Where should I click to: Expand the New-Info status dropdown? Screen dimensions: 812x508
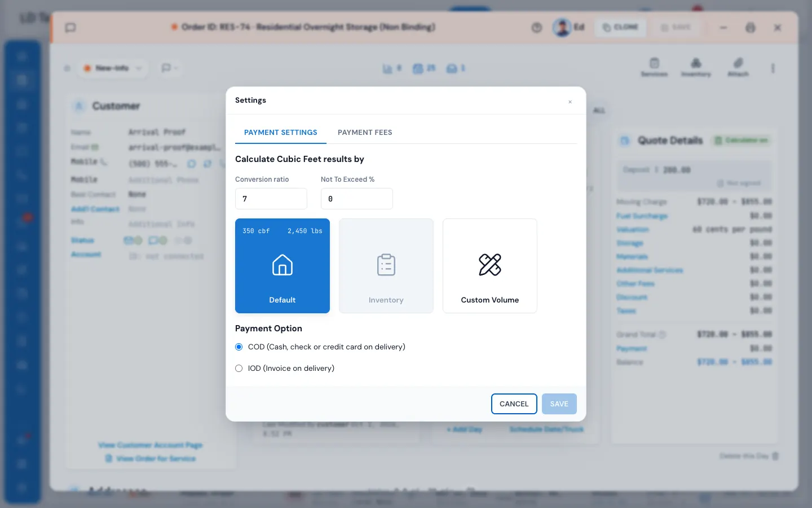pyautogui.click(x=113, y=68)
